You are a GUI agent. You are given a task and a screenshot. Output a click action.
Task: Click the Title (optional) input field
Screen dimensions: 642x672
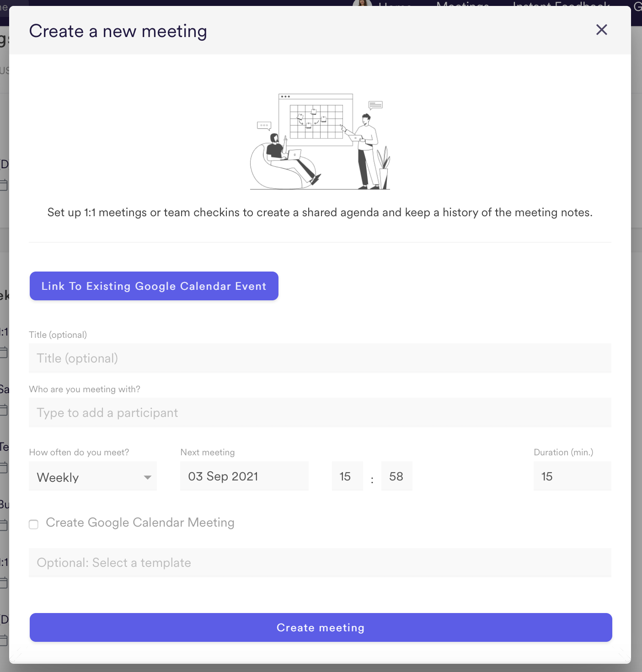pos(320,358)
